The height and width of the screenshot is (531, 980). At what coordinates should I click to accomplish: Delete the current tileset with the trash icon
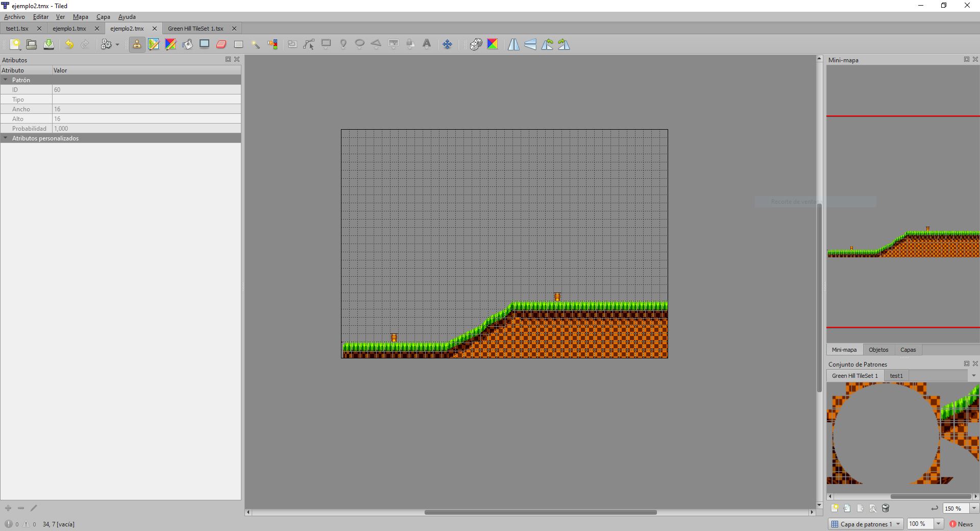(x=887, y=508)
